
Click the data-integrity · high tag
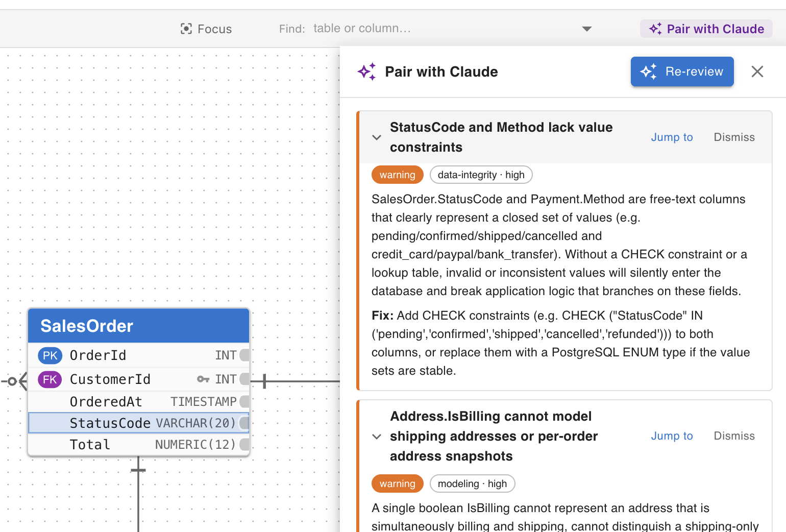pos(481,175)
